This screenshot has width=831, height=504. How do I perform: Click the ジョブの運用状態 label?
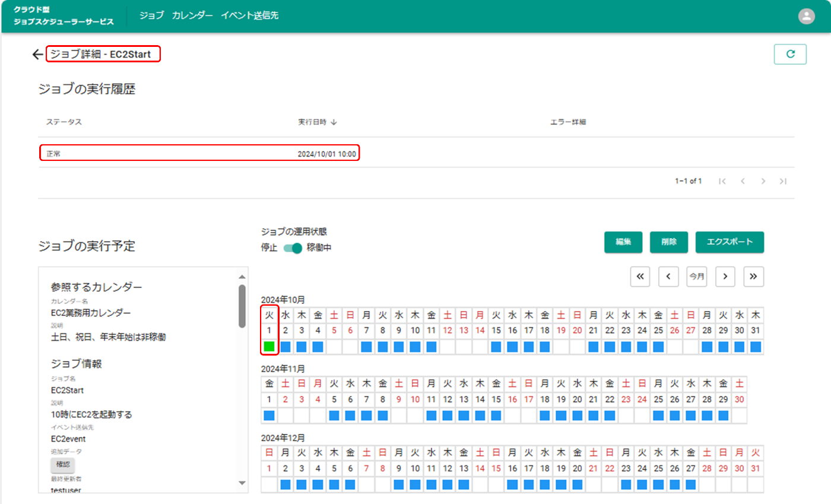pyautogui.click(x=294, y=232)
